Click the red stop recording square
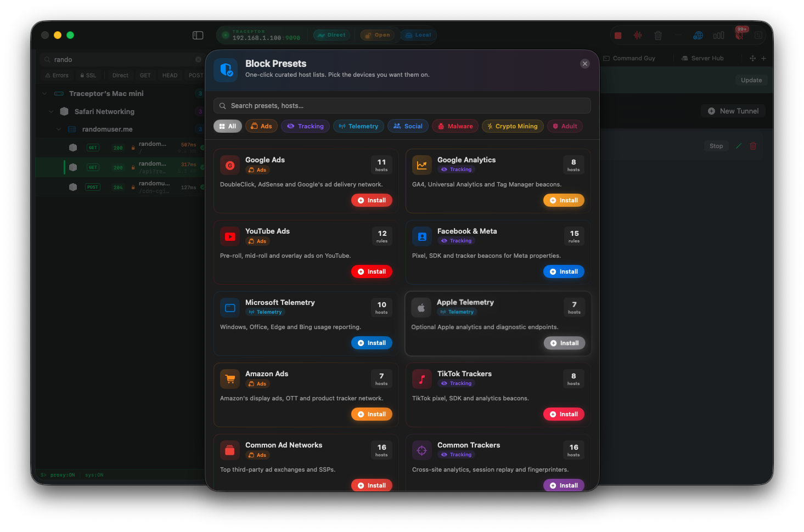 pos(618,36)
